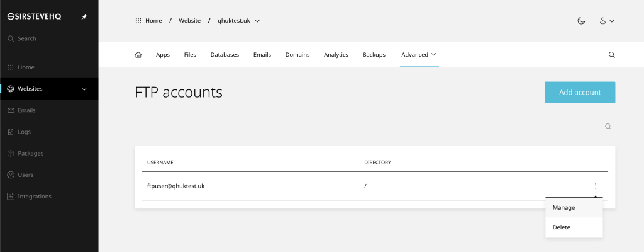Click the SIRSTEVEHQ logo
This screenshot has height=252, width=644.
click(34, 17)
